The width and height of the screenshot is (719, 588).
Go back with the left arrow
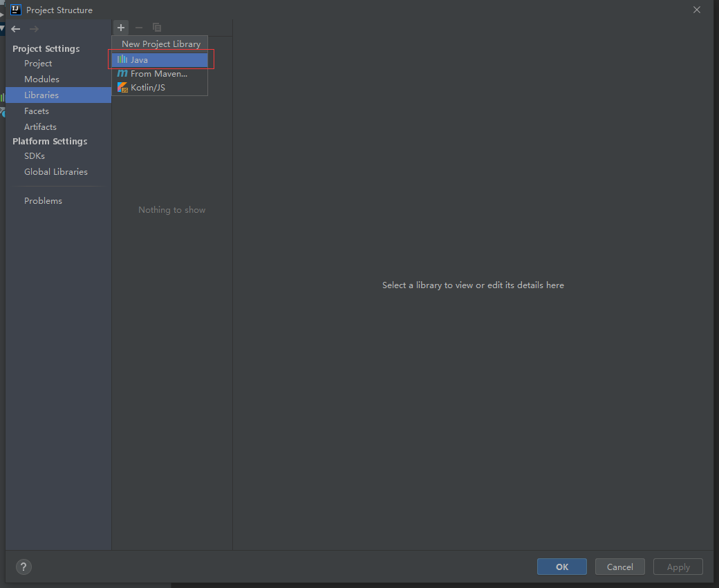click(x=16, y=29)
